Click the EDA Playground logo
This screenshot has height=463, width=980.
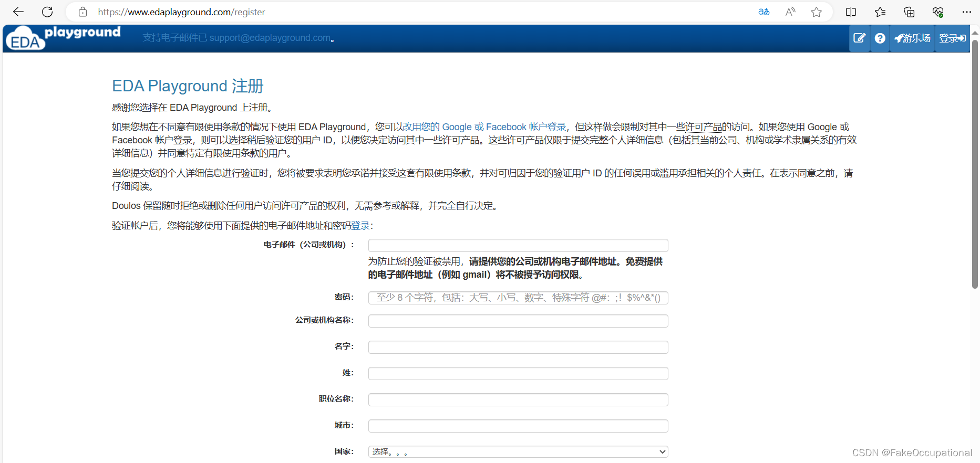(63, 38)
